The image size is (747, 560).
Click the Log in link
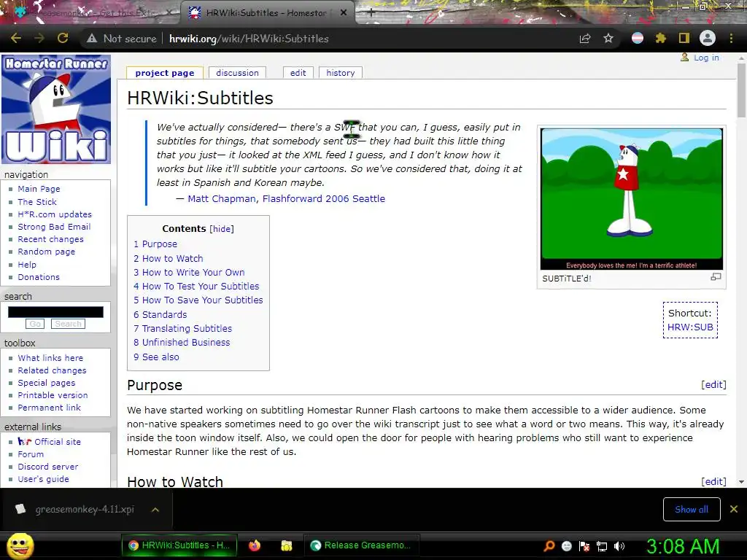coord(706,58)
